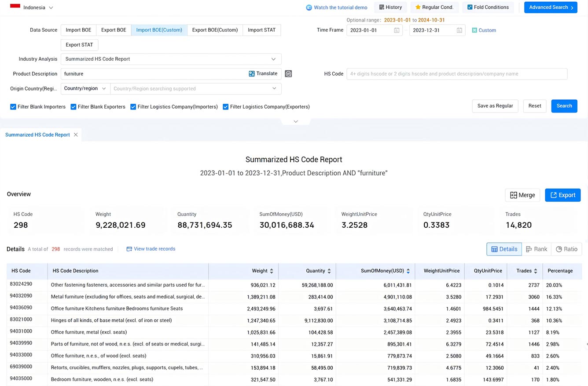Collapse the search conditions panel chevron
Viewport: 588px width, 386px height.
tap(296, 121)
